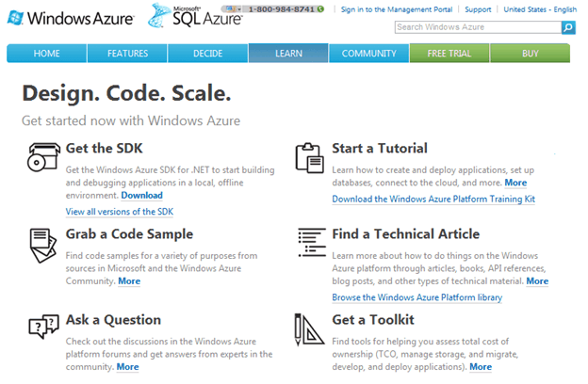Click More under Find a Technical Article
Screen dimensions: 588x384
click(x=537, y=281)
